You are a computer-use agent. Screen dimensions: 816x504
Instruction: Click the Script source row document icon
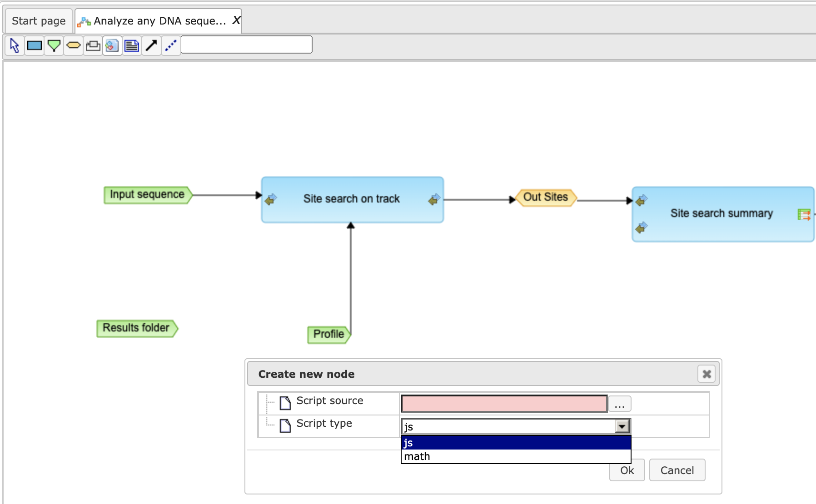pyautogui.click(x=285, y=403)
